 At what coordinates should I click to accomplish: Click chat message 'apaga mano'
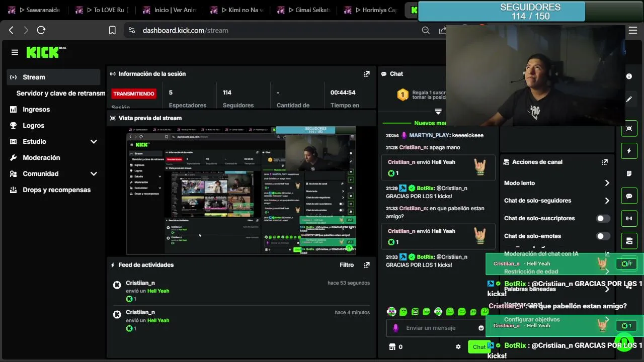[x=445, y=147]
